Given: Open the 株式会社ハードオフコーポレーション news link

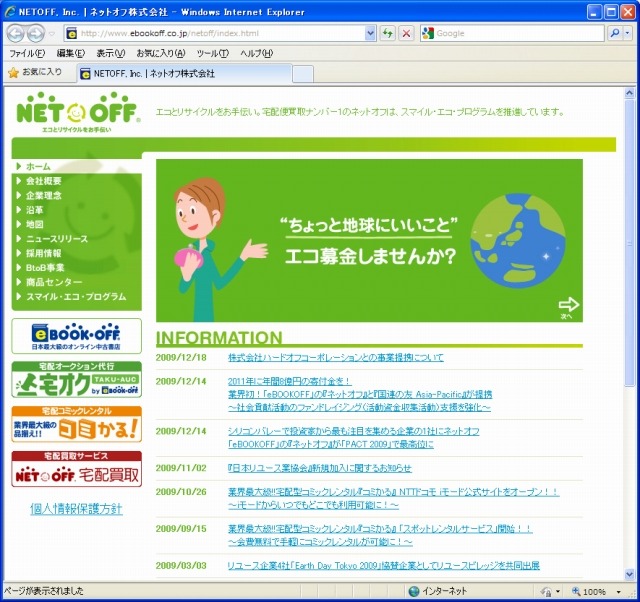Looking at the screenshot, I should coord(336,358).
